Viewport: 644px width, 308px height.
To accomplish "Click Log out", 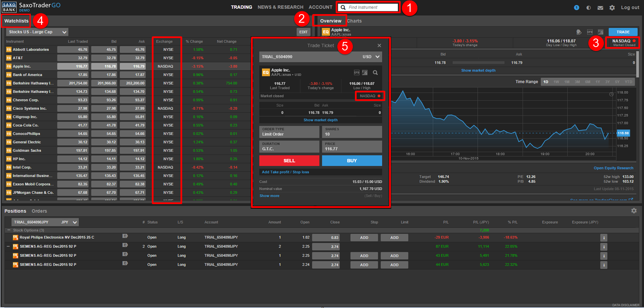I will [630, 8].
